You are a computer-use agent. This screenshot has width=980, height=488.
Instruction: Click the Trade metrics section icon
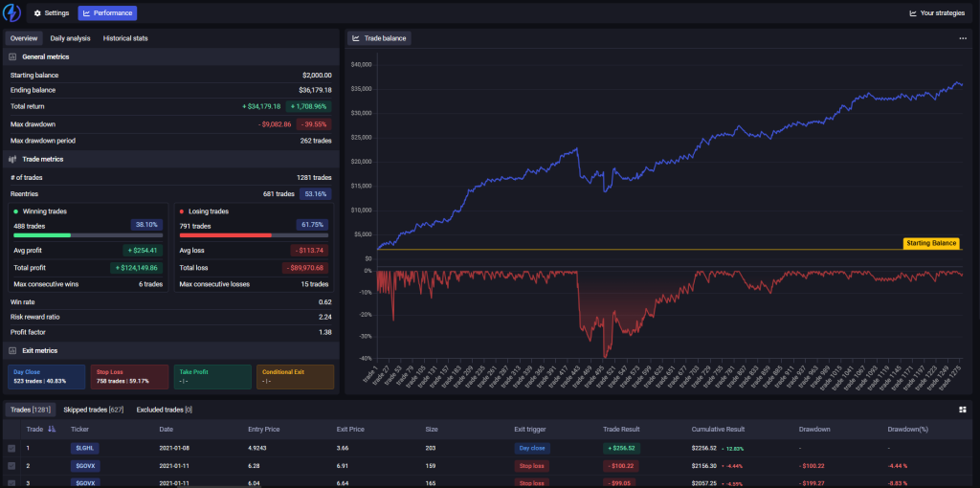pyautogui.click(x=12, y=160)
